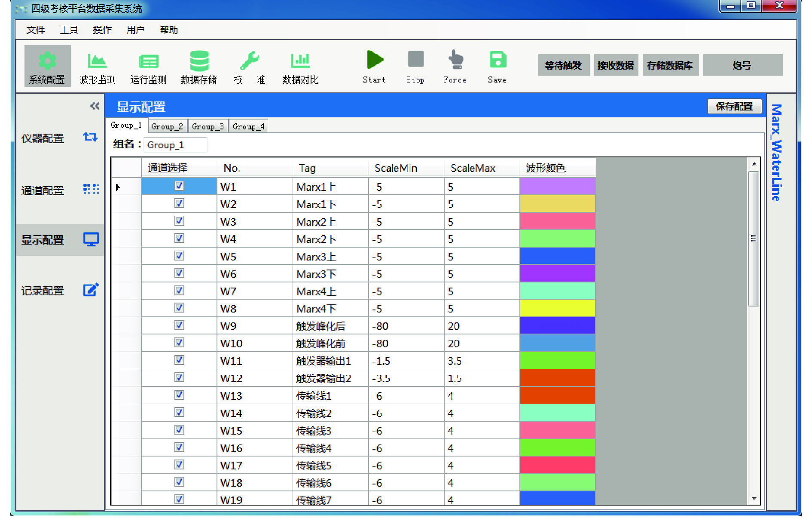Click the 炮号 button

coord(742,65)
